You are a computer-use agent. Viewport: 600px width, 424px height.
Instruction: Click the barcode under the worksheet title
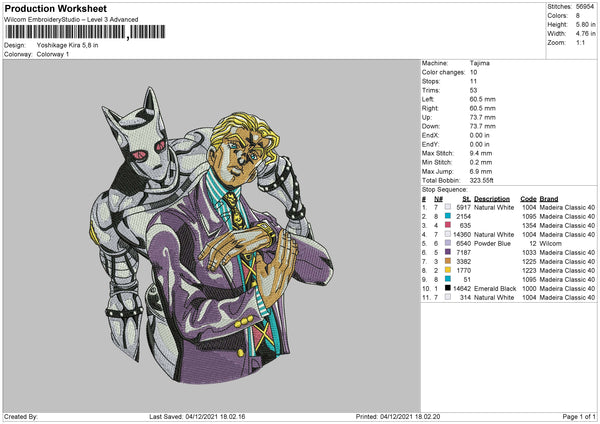(85, 32)
